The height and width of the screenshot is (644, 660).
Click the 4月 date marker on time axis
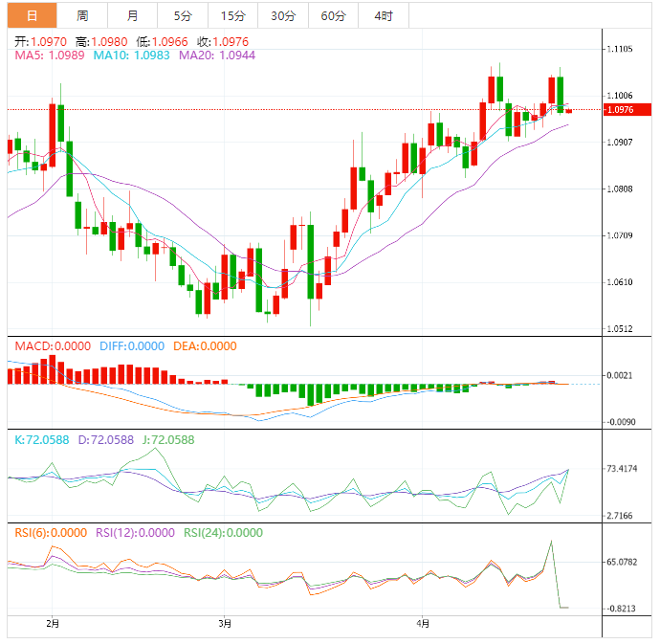coord(422,624)
